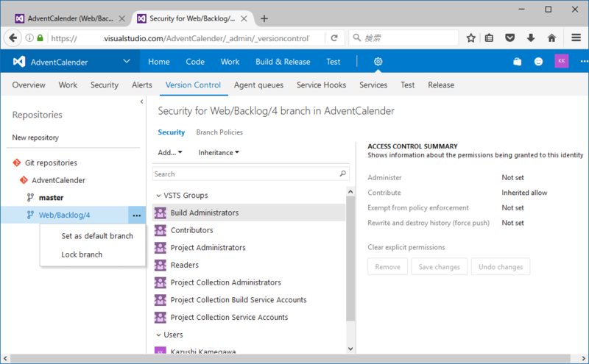
Task: Click the browser search box
Action: point(403,38)
